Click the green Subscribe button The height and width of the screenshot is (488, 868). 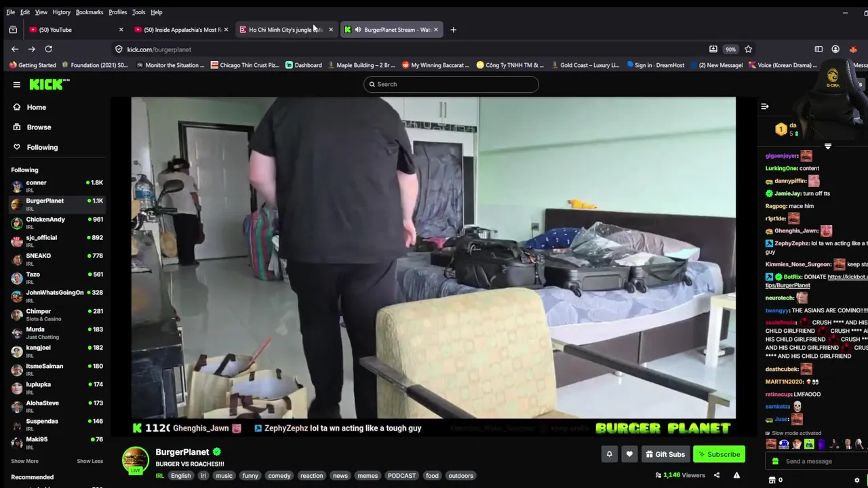pos(719,454)
